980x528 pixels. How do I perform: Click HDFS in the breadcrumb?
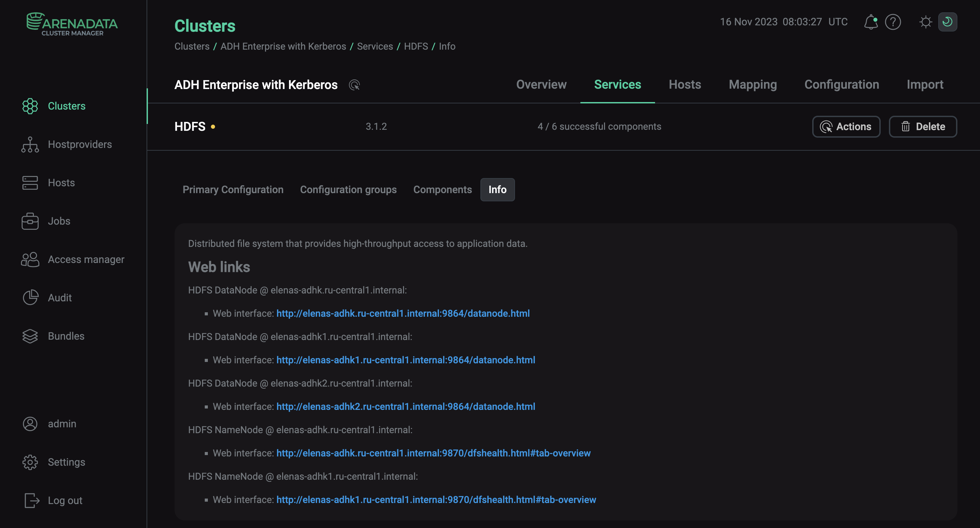coord(416,47)
